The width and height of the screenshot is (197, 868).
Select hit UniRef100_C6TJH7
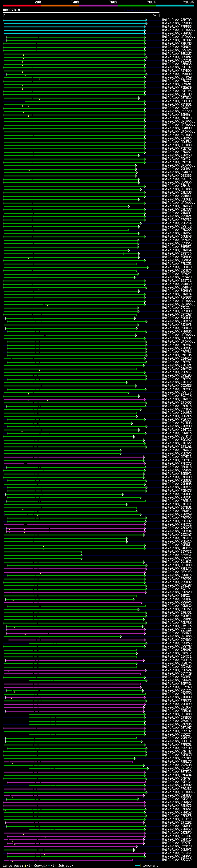pyautogui.click(x=177, y=728)
